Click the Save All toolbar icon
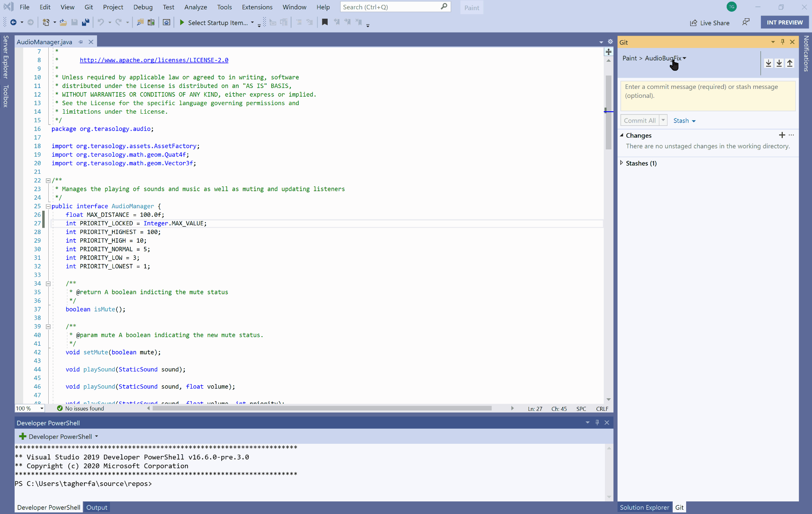This screenshot has height=514, width=812. click(85, 23)
